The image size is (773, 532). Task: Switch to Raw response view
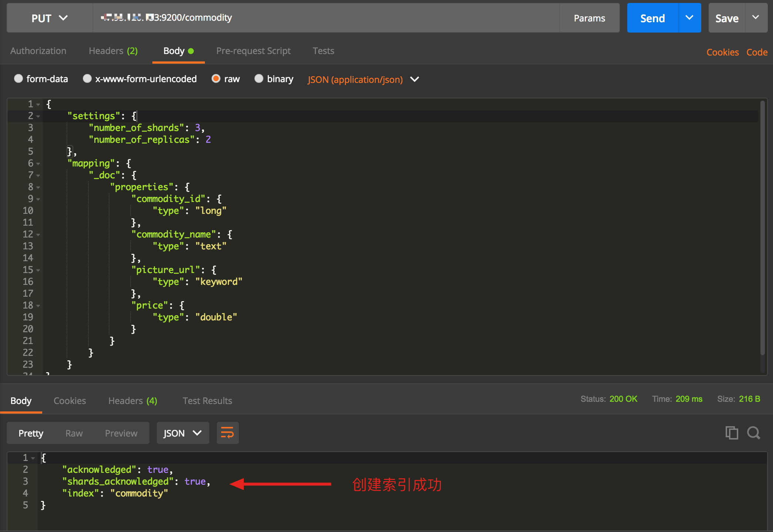[x=74, y=434]
